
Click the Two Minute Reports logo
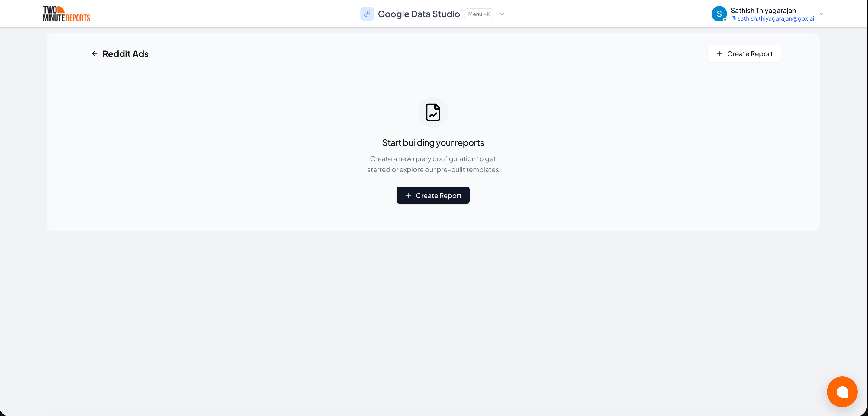click(x=66, y=14)
